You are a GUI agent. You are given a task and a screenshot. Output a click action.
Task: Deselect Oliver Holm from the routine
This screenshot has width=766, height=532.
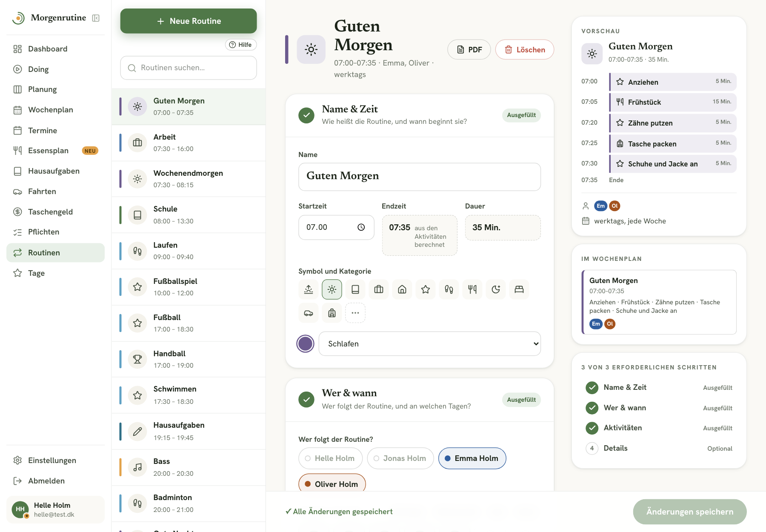332,483
